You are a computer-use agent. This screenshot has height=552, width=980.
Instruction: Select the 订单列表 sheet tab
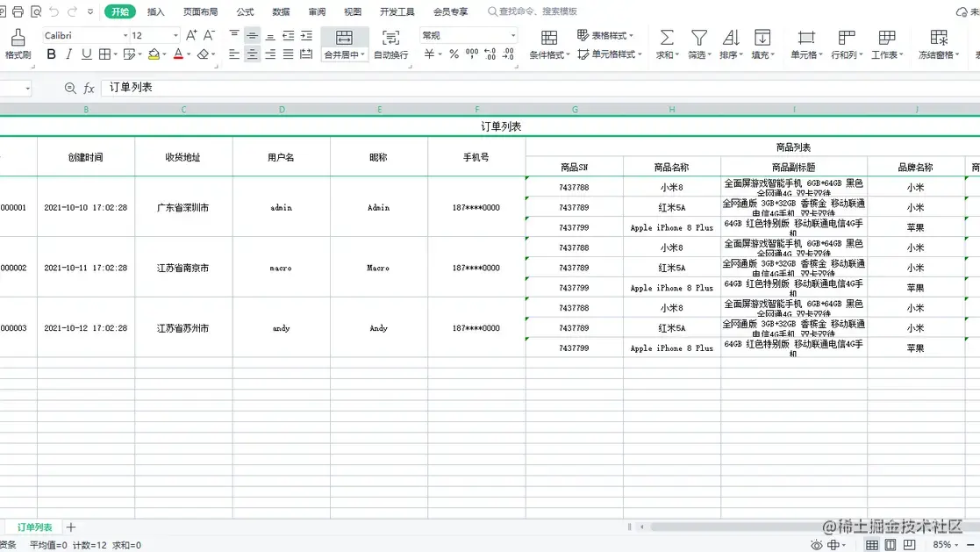[34, 527]
